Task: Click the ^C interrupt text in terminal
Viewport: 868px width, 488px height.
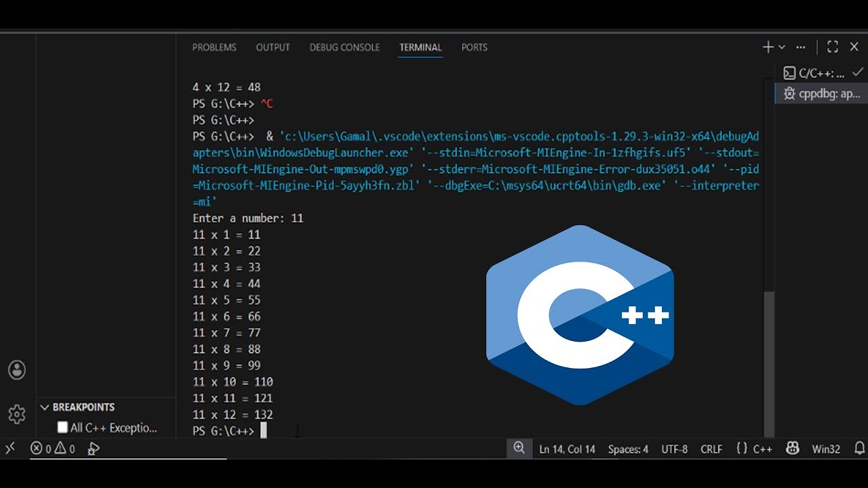Action: [x=267, y=104]
